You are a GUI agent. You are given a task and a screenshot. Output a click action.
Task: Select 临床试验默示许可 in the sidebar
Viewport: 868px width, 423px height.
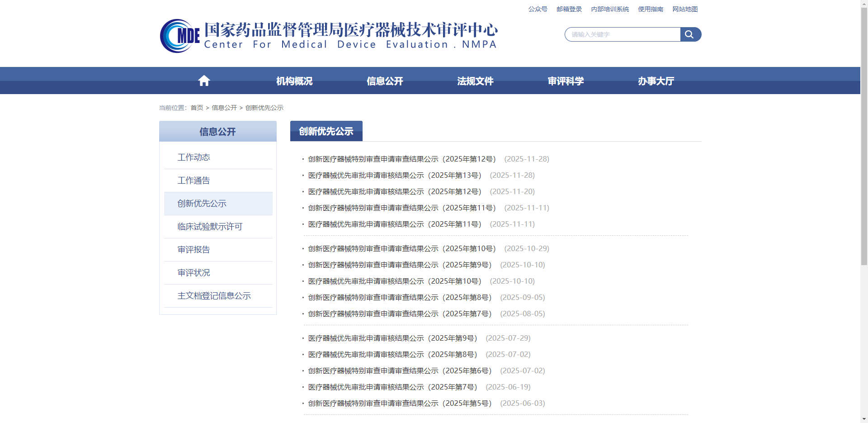[x=218, y=227]
